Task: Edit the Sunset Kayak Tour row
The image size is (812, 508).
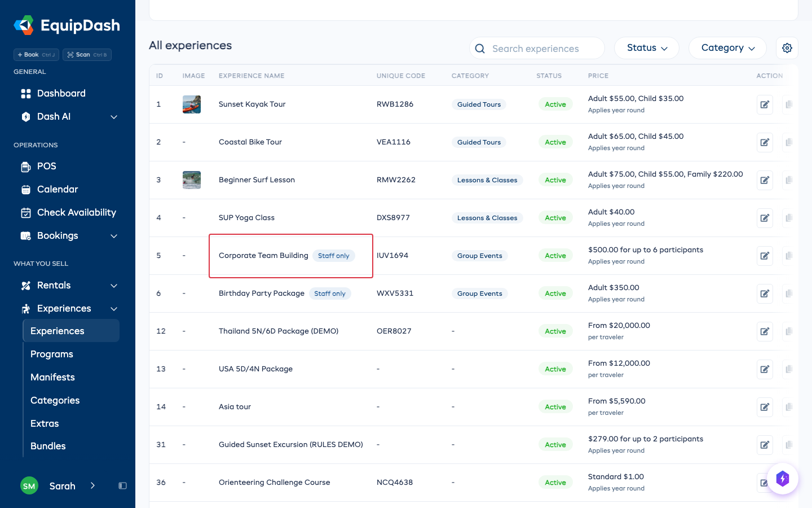Action: click(765, 104)
